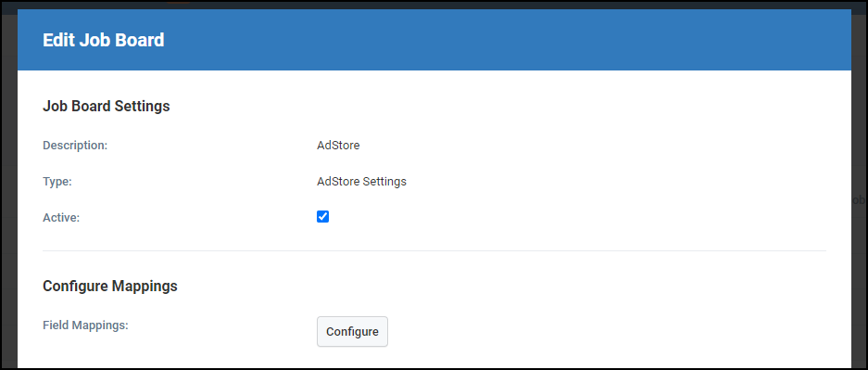Open the Field Mappings Configure button
868x370 pixels.
point(352,332)
